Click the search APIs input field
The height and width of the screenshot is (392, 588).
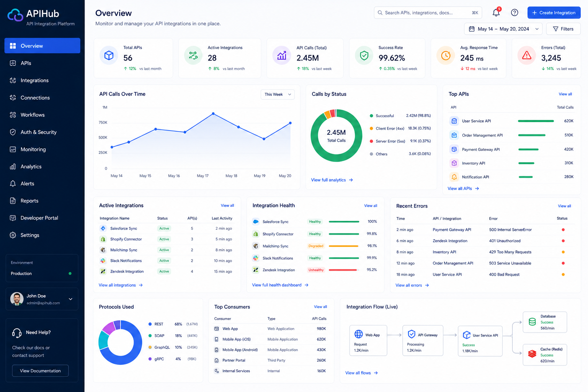pos(428,13)
